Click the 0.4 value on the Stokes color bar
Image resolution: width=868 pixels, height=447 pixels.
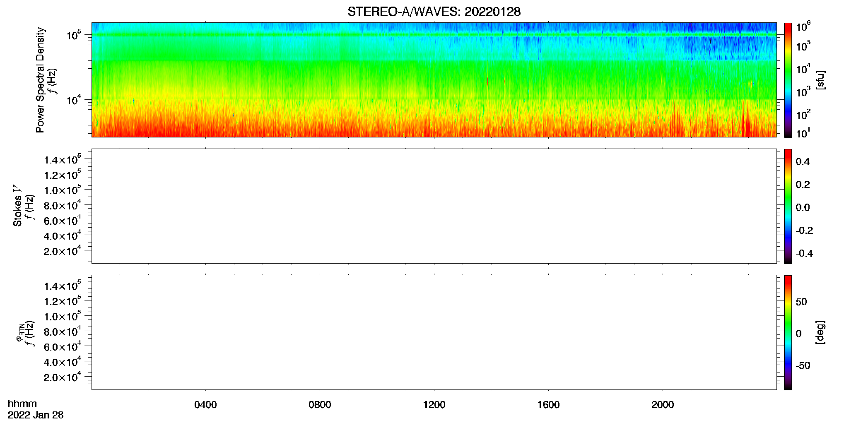click(x=803, y=162)
